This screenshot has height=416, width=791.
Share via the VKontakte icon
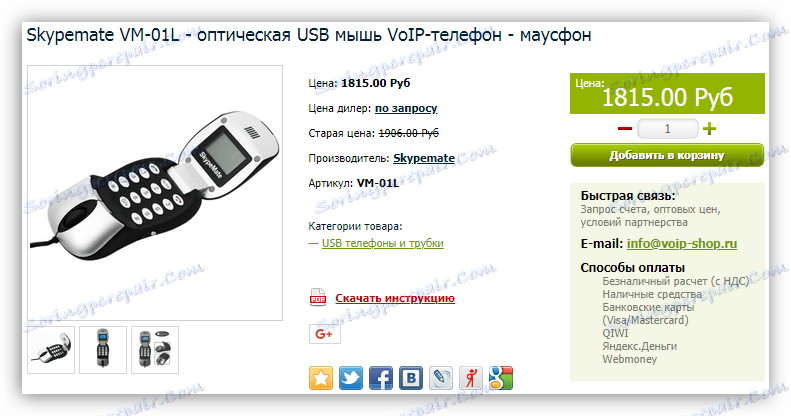click(411, 378)
